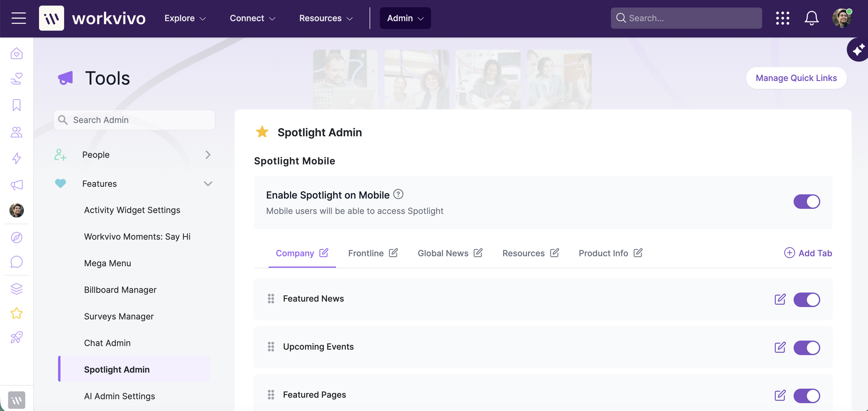
Task: Click the yellow star icon in left sidebar
Action: tap(17, 313)
